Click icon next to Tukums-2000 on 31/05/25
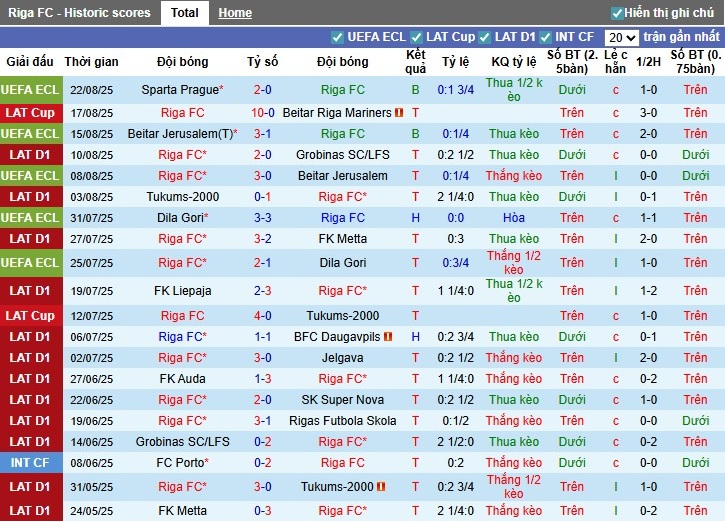Viewport: 725px width, 523px height. pyautogui.click(x=381, y=486)
